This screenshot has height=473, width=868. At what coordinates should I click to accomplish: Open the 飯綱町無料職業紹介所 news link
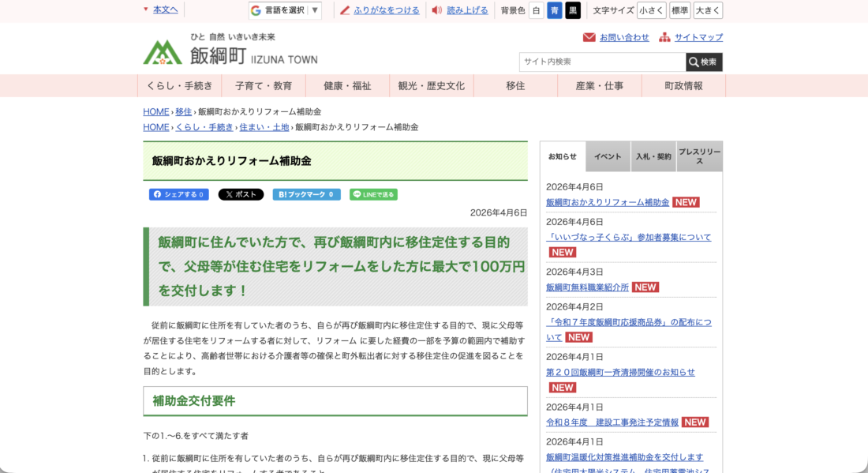pyautogui.click(x=587, y=287)
